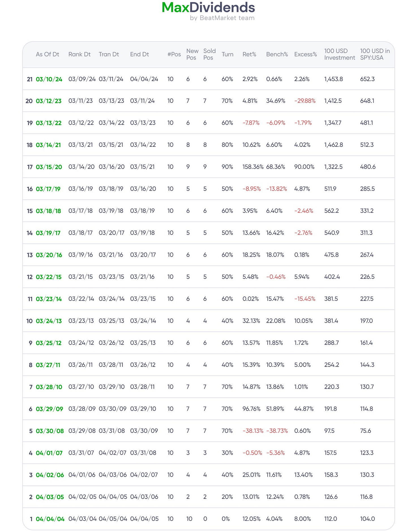This screenshot has height=532, width=412.
Task: Click the return value 158.36%
Action: [x=253, y=167]
